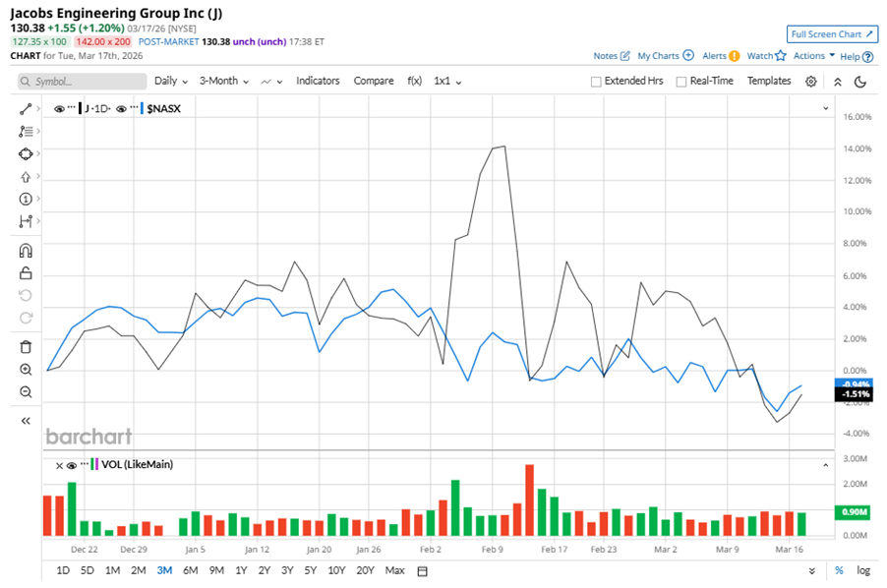Screen dimensions: 887x588
Task: Hide the $NASX comparison line
Action: tap(122, 109)
